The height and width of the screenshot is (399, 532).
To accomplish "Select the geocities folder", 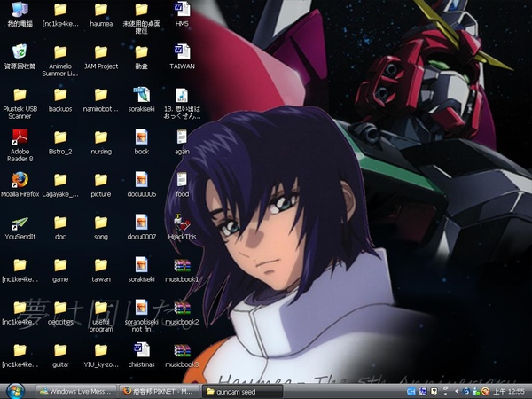I will (60, 312).
